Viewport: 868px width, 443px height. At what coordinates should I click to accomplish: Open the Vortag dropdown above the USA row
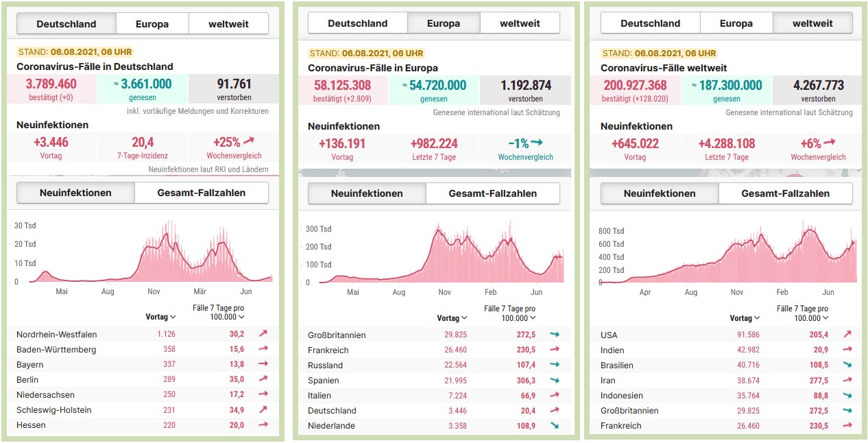tap(745, 318)
